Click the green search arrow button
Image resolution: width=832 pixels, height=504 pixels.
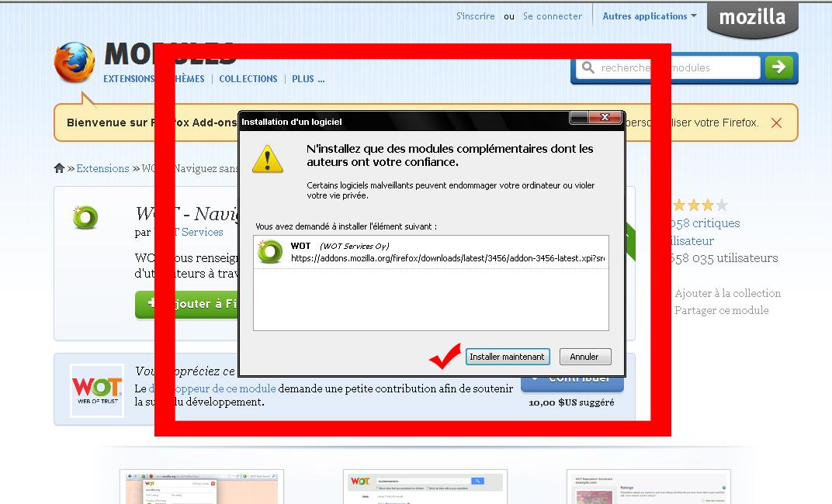click(x=779, y=67)
